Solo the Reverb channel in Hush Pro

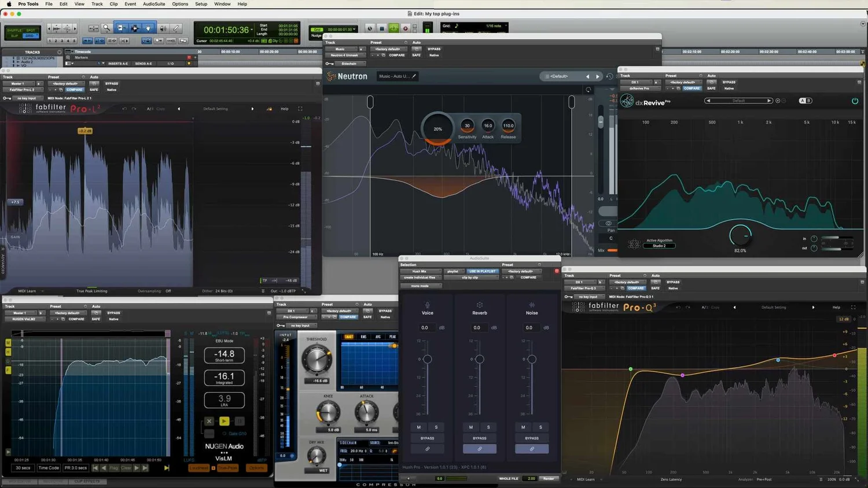tap(488, 427)
